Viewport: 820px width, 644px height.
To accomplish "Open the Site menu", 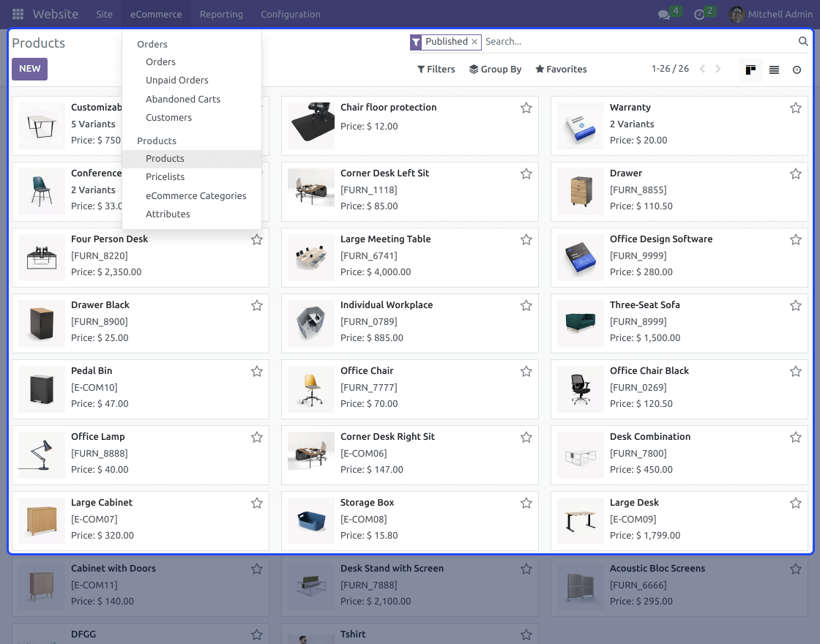I will point(104,14).
